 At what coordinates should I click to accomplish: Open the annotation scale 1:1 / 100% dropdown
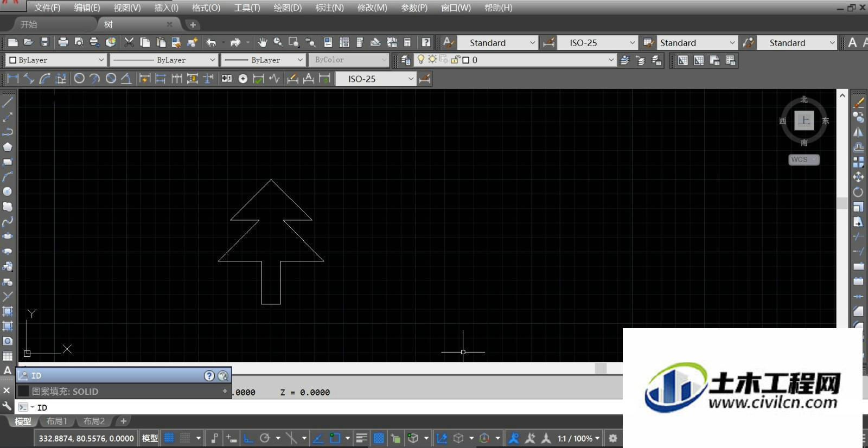pos(579,438)
